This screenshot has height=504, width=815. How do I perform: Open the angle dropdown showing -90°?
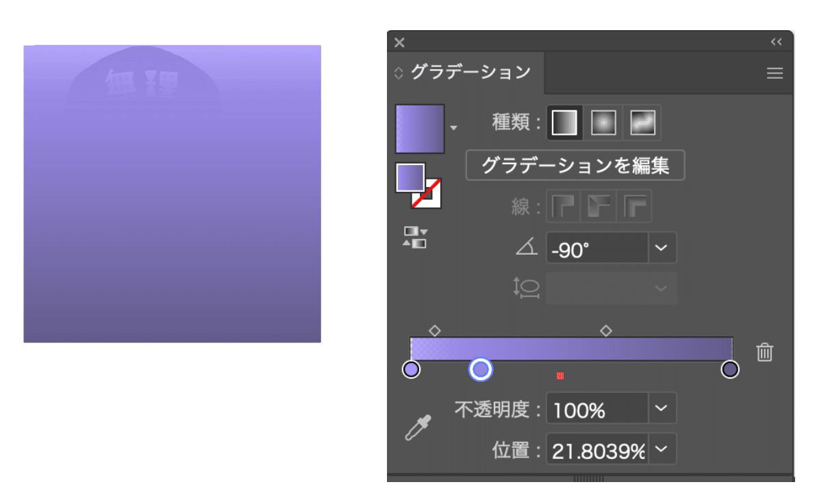[661, 249]
